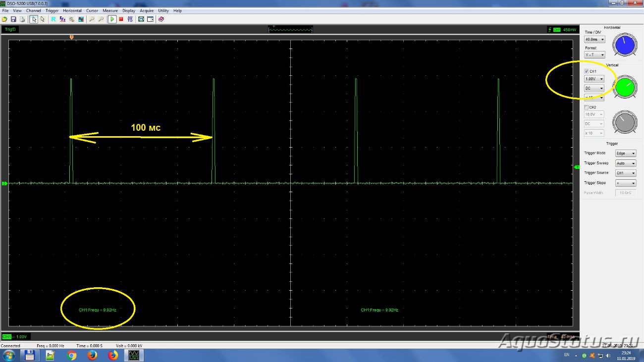Select the plain arrow pointer tool
This screenshot has width=644, height=362.
pos(43,19)
